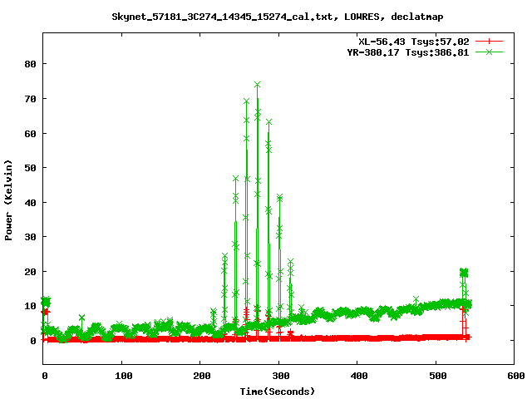Click the x-axis tick label 300
The width and height of the screenshot is (532, 399).
281,376
